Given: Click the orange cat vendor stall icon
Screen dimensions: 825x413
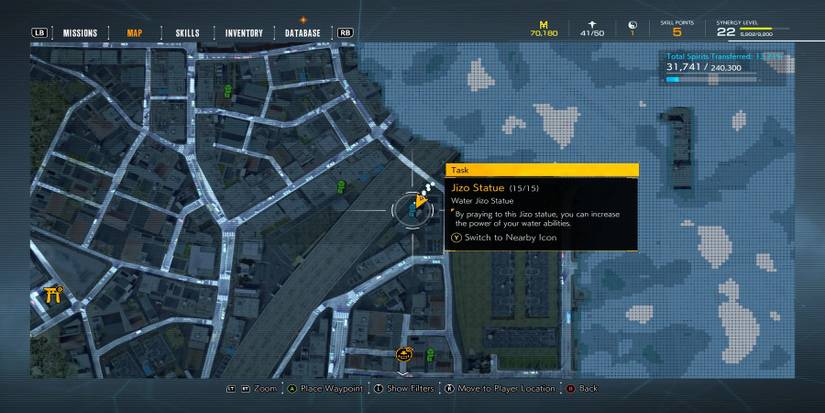Looking at the screenshot, I should pos(404,354).
